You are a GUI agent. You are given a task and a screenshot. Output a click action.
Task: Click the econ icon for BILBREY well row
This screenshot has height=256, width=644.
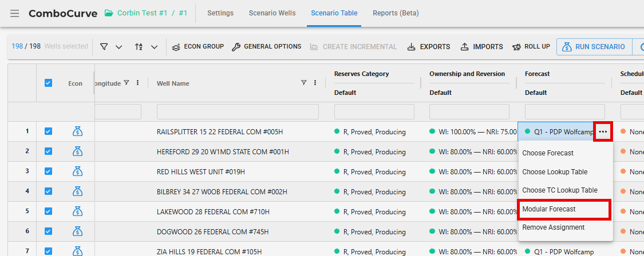(x=77, y=191)
